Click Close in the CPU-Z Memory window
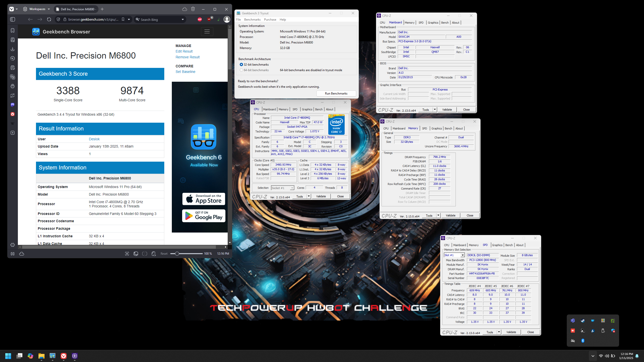The height and width of the screenshot is (362, 644). click(x=470, y=215)
